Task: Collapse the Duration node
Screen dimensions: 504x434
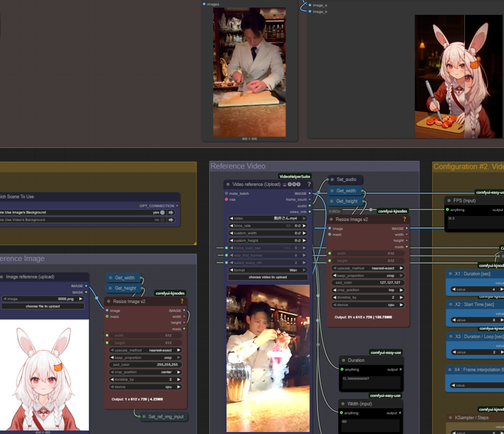Action: tap(343, 360)
